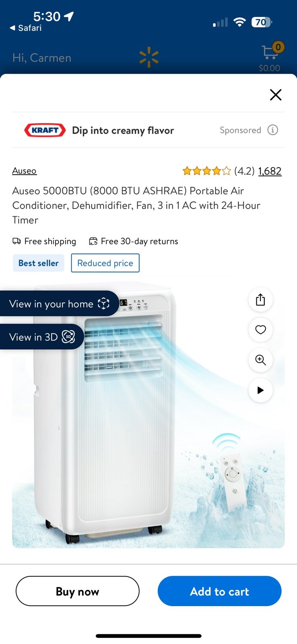Close the product sheet with X
This screenshot has height=644, width=297.
pyautogui.click(x=276, y=95)
